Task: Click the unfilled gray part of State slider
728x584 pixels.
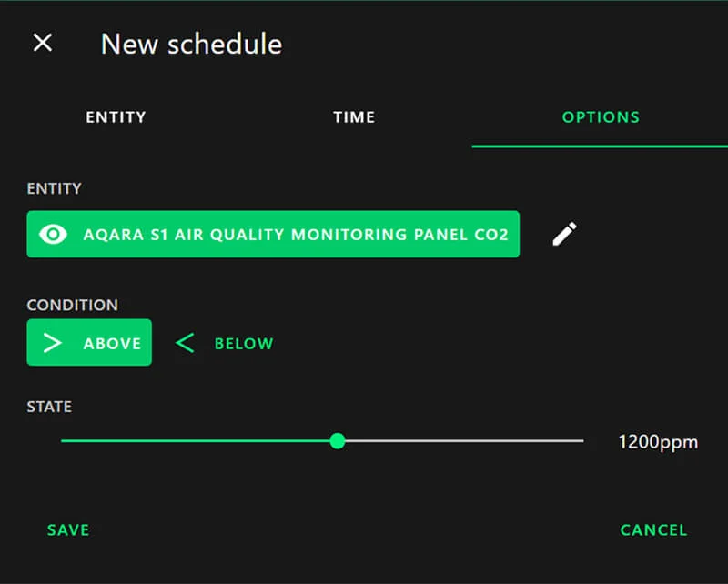Action: tap(464, 441)
